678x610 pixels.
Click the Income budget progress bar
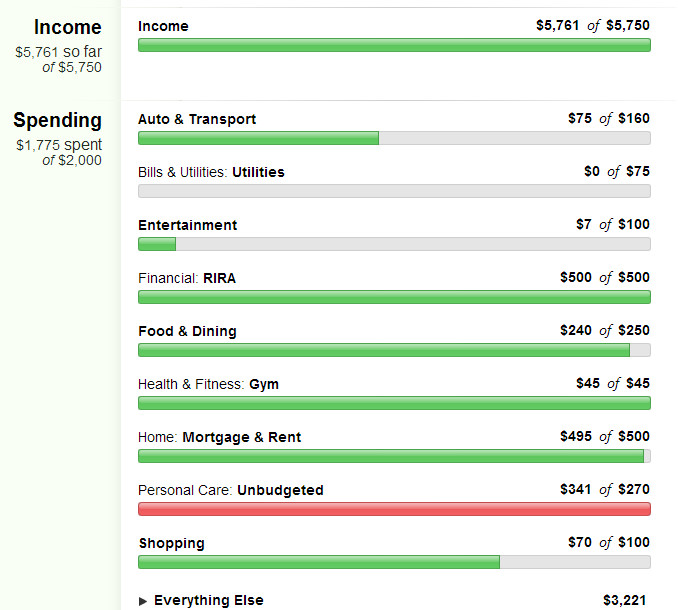[x=394, y=45]
